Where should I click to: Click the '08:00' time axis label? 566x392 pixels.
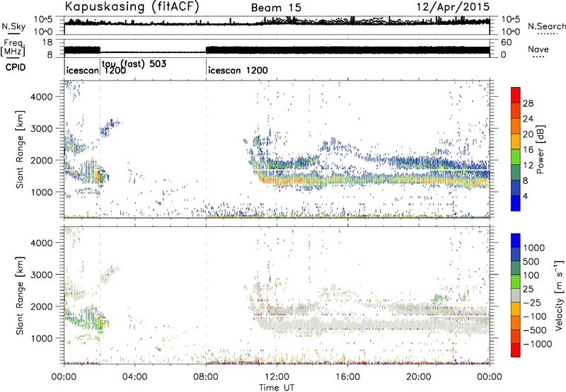click(x=206, y=377)
